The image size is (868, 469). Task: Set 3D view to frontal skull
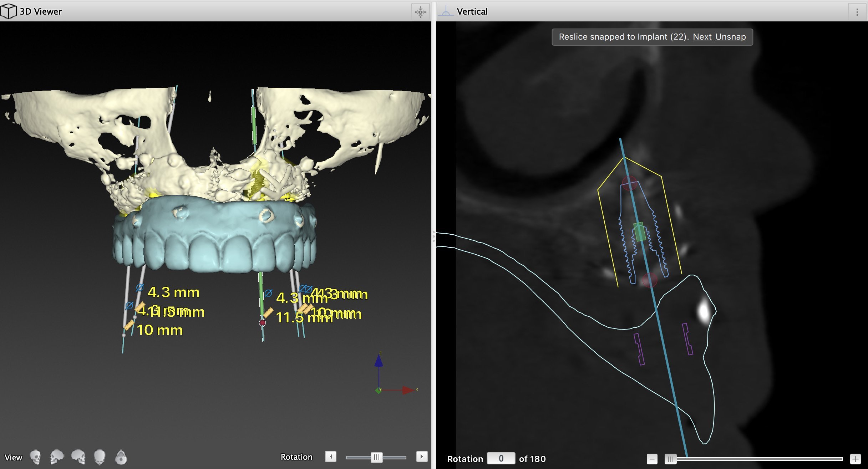click(x=35, y=457)
